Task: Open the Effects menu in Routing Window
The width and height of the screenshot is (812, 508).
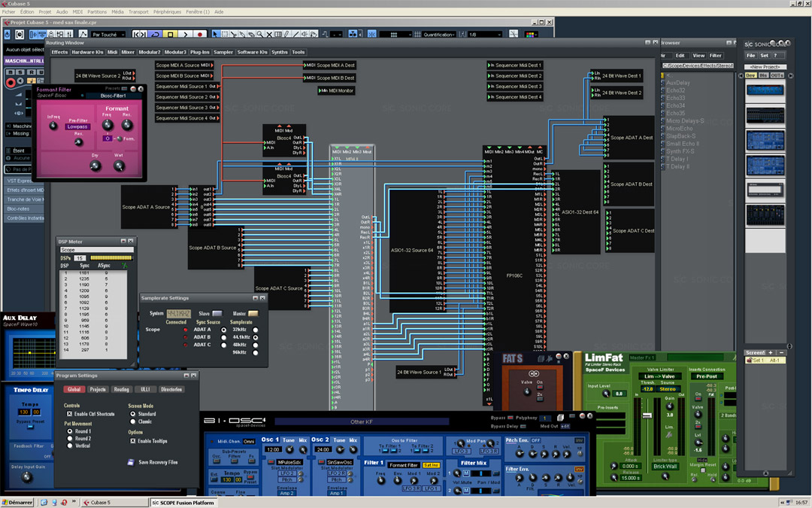Action: coord(59,53)
